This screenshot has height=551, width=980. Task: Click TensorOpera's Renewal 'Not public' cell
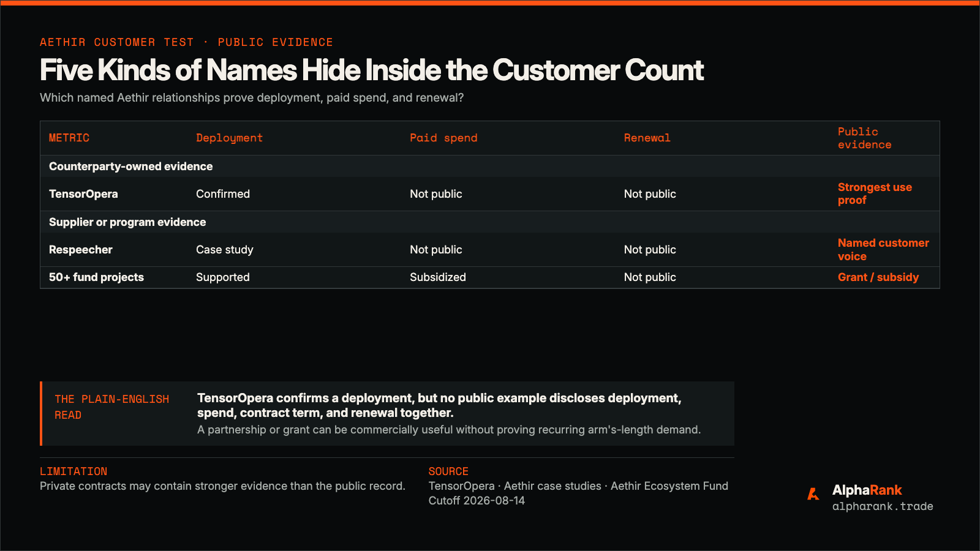coord(650,194)
